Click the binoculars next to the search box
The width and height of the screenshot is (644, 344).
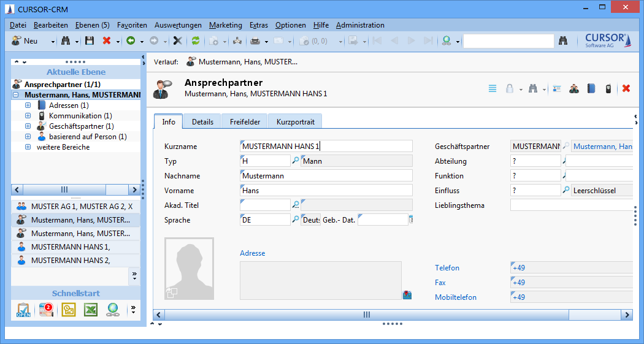[564, 40]
